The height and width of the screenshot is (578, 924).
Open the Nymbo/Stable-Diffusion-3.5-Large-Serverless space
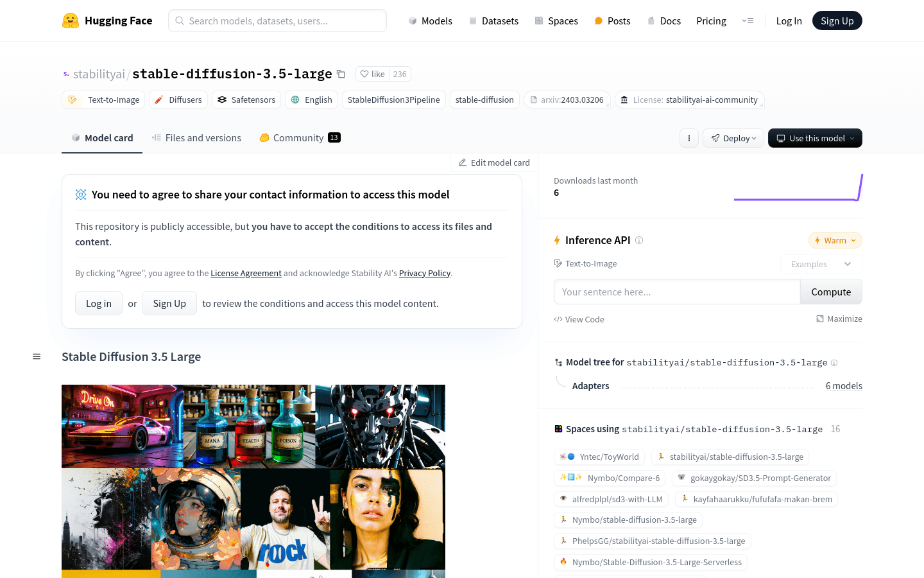(651, 562)
